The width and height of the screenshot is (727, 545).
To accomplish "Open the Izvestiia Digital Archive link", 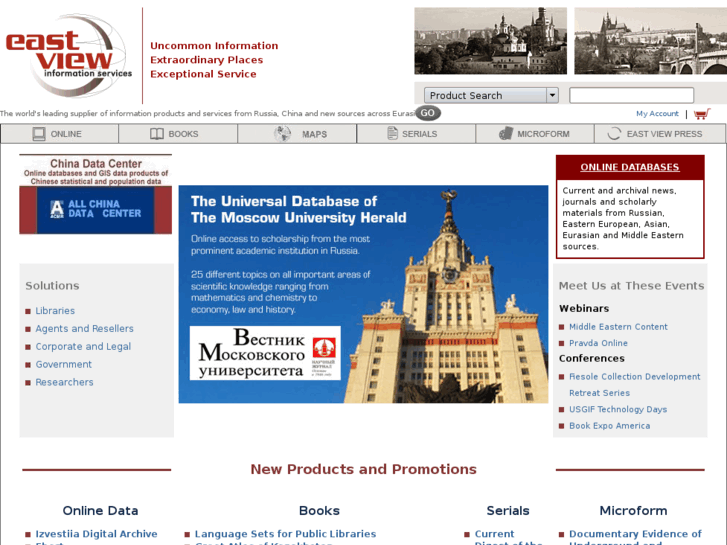I will pos(96,534).
